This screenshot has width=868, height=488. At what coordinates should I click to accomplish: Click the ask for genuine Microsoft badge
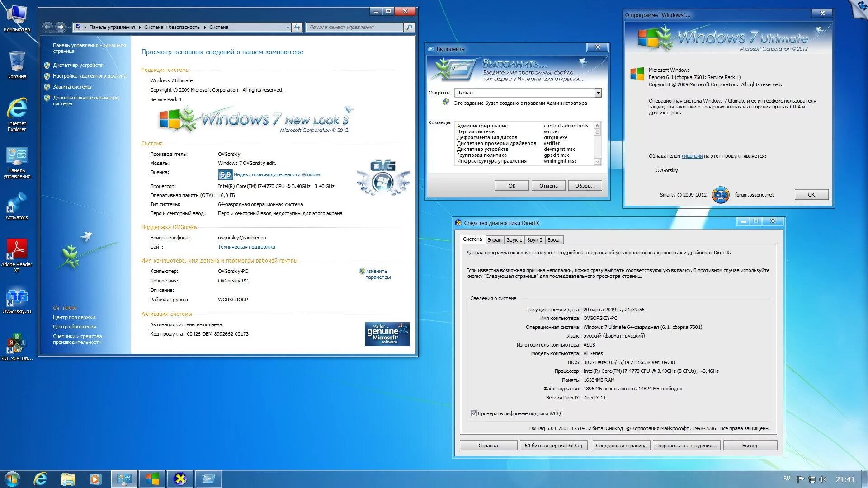coord(387,333)
